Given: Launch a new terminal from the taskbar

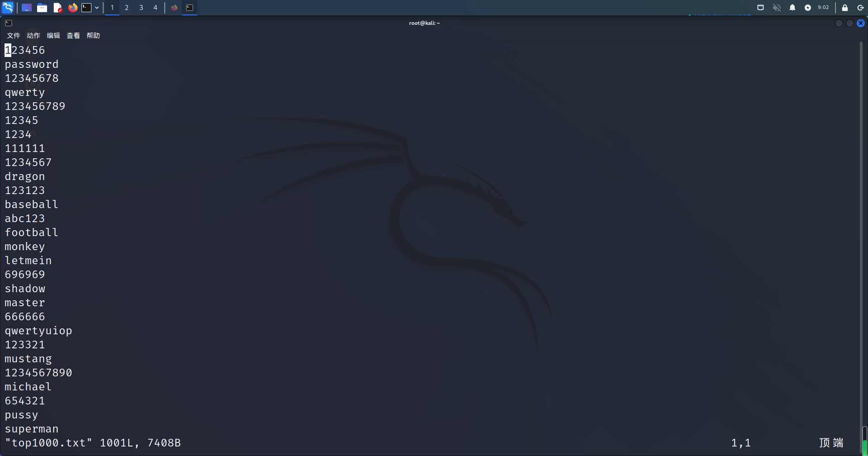Looking at the screenshot, I should 87,8.
